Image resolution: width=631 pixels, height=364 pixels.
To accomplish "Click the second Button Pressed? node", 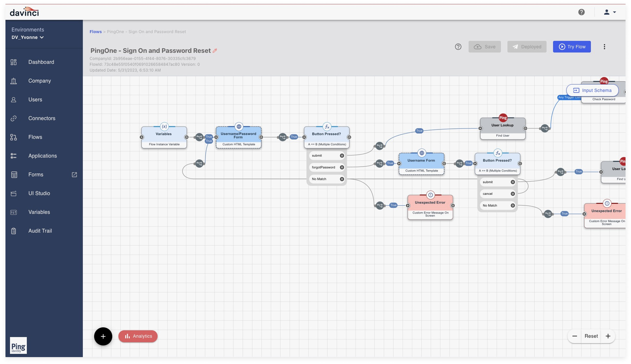I will pyautogui.click(x=497, y=164).
